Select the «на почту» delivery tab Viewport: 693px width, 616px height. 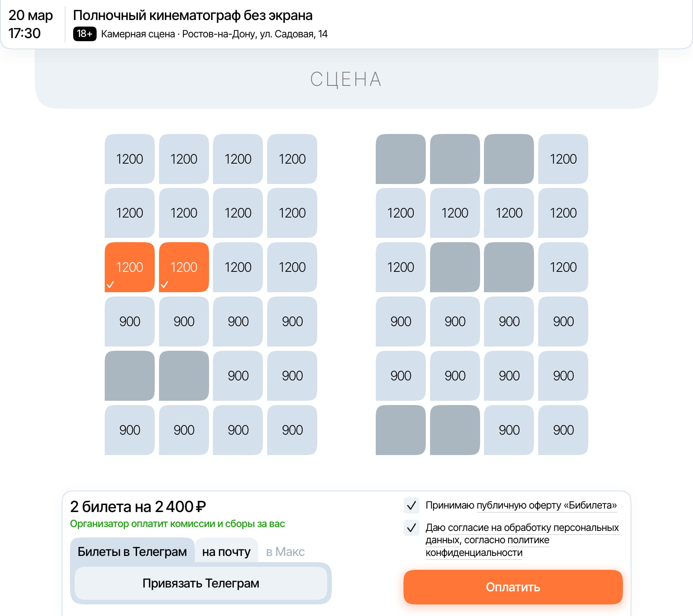pyautogui.click(x=226, y=552)
